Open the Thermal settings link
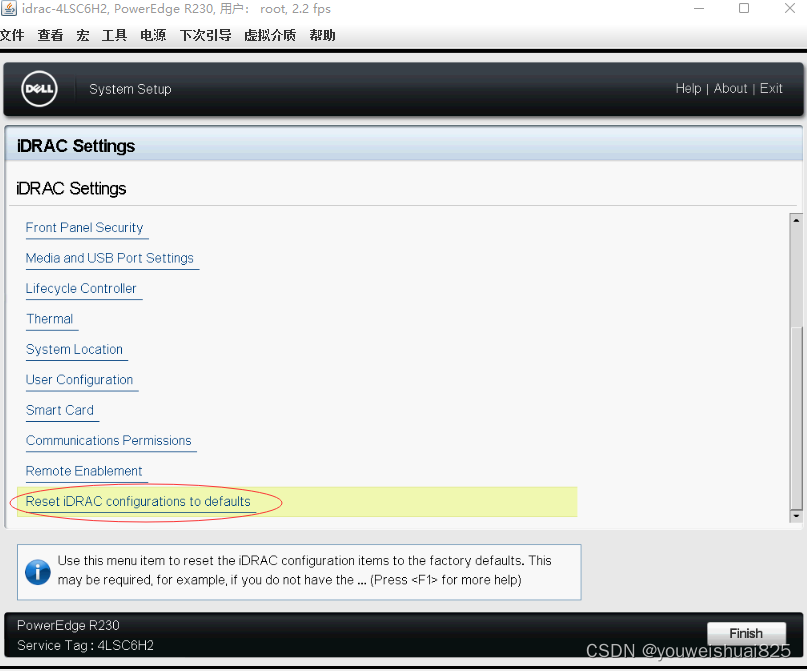The height and width of the screenshot is (671, 807). pyautogui.click(x=49, y=319)
